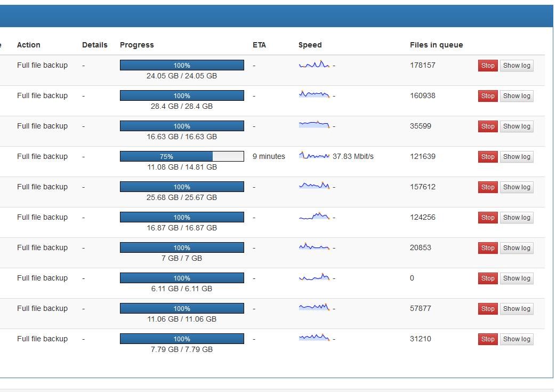Image resolution: width=556 pixels, height=392 pixels.
Task: Click the 75% progress bar
Action: click(182, 156)
